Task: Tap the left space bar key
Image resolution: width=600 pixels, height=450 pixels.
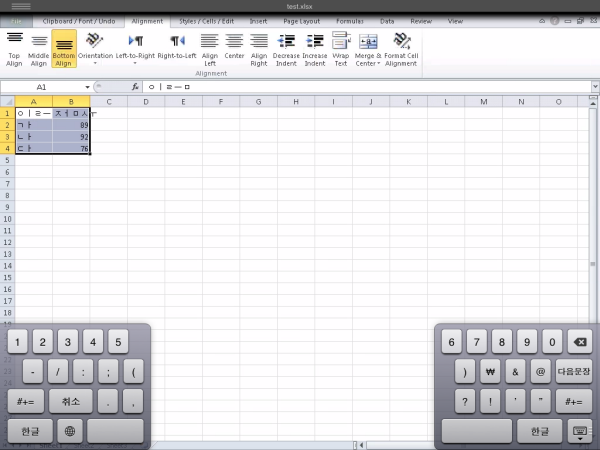Action: (115, 431)
